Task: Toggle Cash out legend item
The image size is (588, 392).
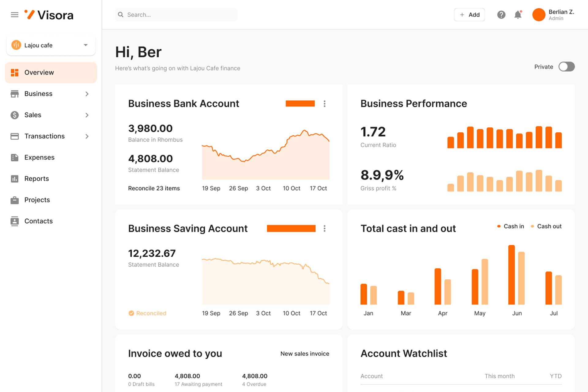Action: 546,226
